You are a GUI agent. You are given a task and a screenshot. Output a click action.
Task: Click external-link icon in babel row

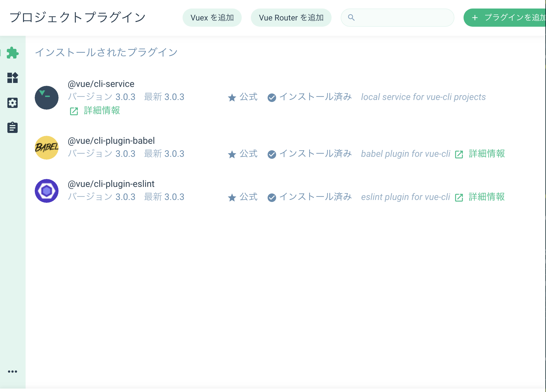tap(459, 154)
